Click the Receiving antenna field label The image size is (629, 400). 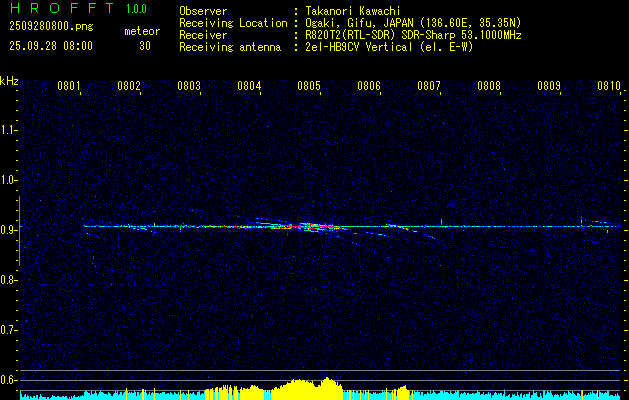[230, 47]
